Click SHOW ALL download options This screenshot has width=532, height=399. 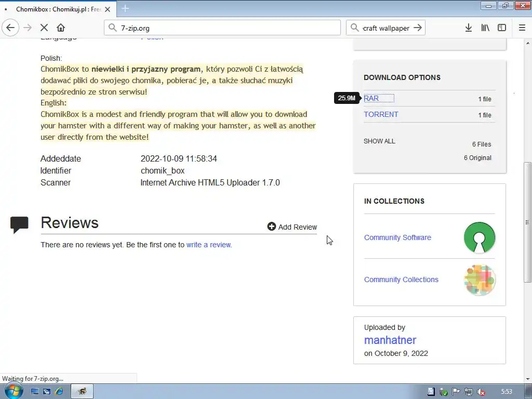pos(379,141)
